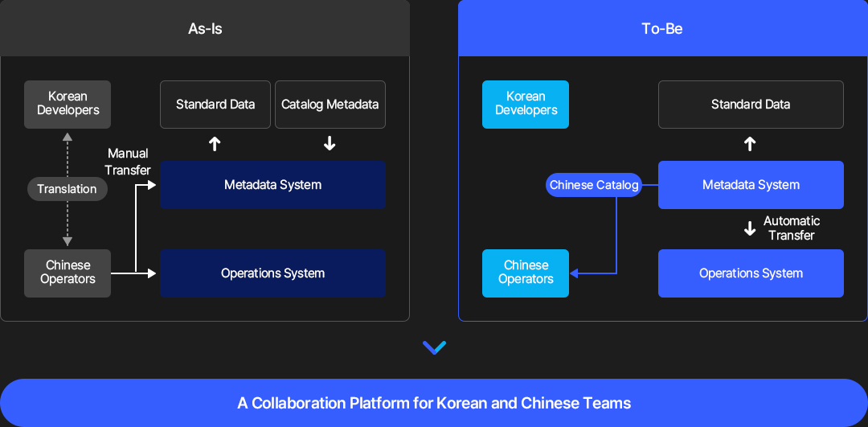868x427 pixels.
Task: Select blue Metadata System block in To-Be
Action: pos(751,184)
